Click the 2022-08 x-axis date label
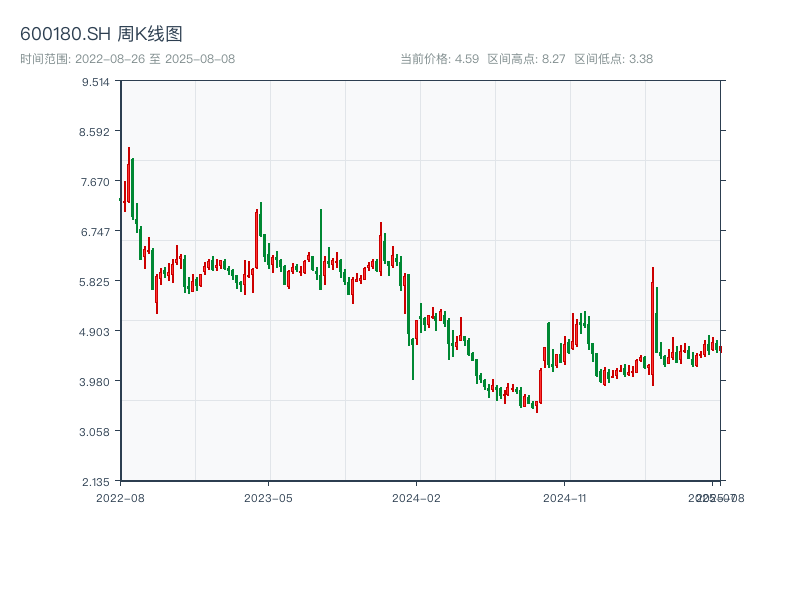 [120, 497]
